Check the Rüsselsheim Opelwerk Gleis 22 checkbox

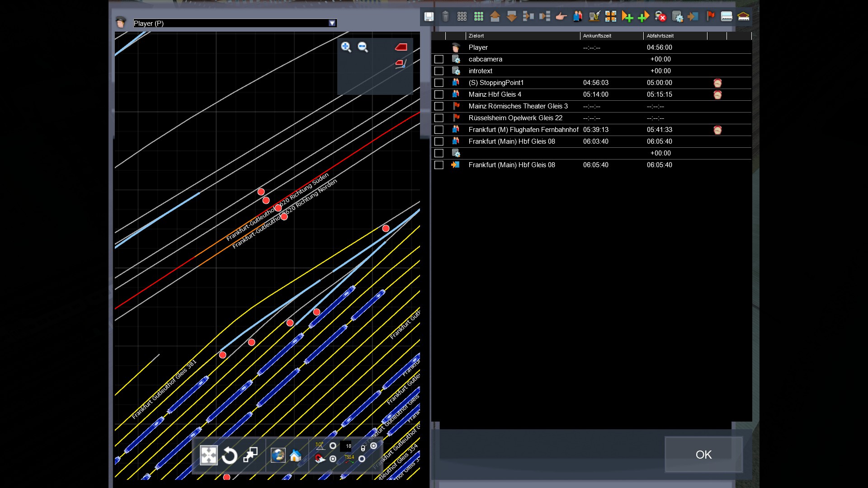tap(439, 118)
